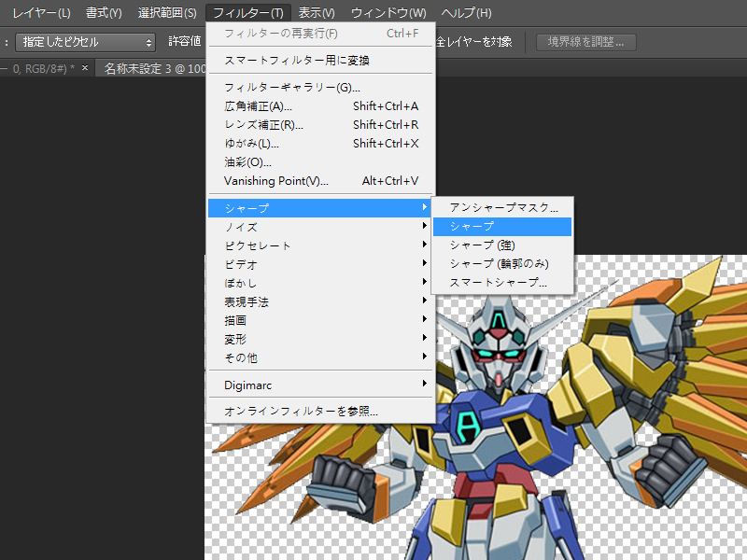Image resolution: width=747 pixels, height=560 pixels.
Task: Open the ヘルプ(H) menu
Action: coord(466,13)
